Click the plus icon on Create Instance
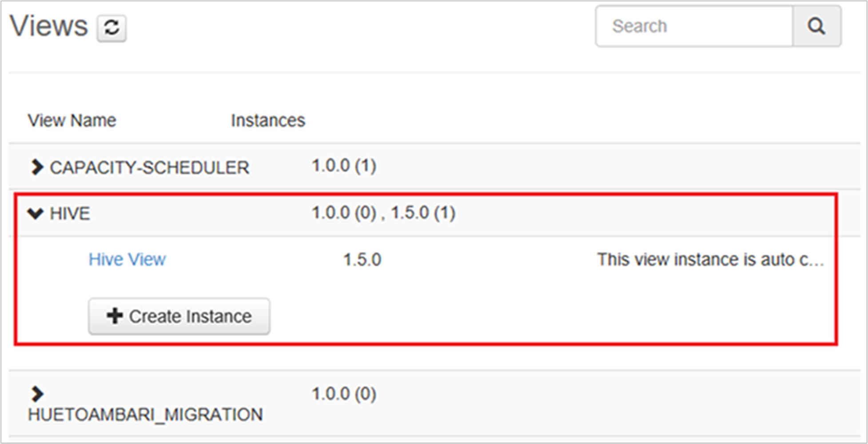Screen dimensions: 868x444 tap(115, 316)
